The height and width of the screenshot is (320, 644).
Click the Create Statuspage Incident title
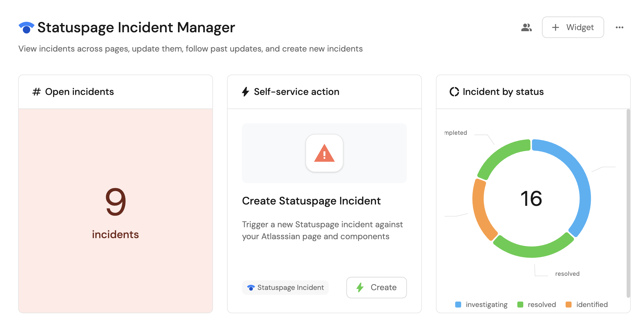311,201
